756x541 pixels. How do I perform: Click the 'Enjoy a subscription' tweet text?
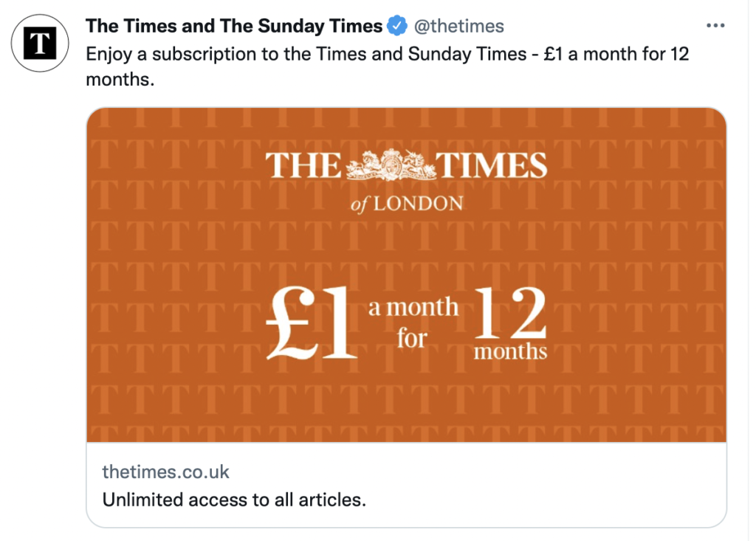pos(369,54)
